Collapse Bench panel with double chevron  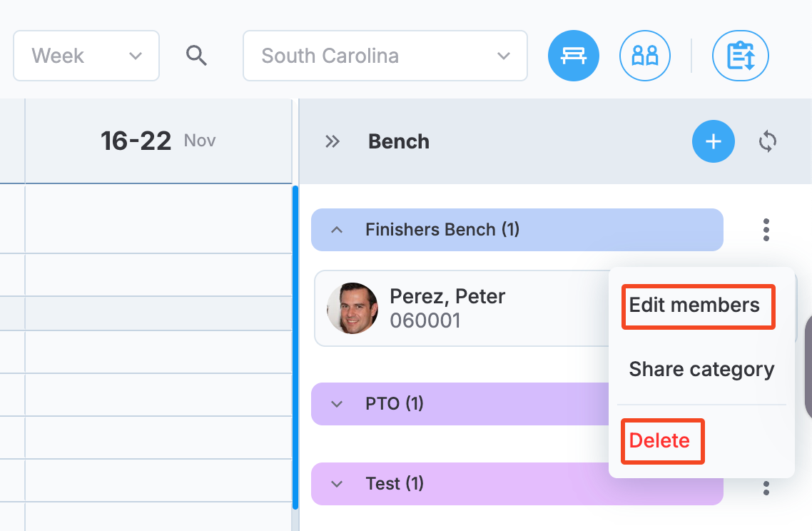click(x=332, y=141)
